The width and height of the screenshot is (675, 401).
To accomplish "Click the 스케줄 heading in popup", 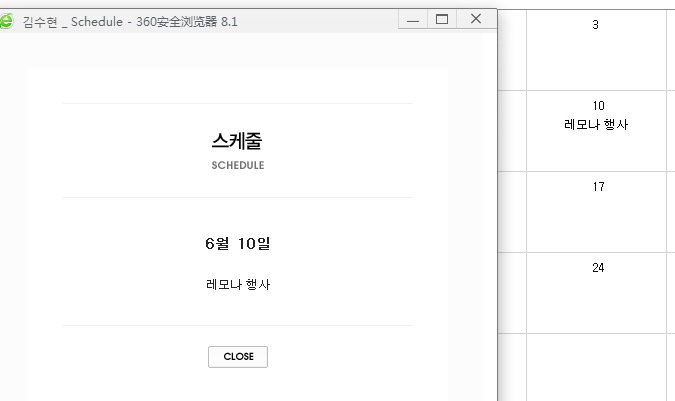I will [x=237, y=141].
